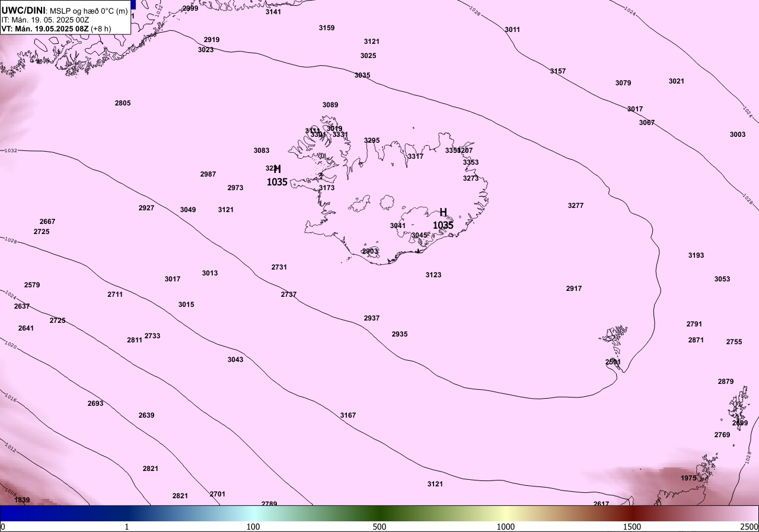Screen dimensions: 759x532
Task: Click the 3015 height value
Action: (186, 305)
